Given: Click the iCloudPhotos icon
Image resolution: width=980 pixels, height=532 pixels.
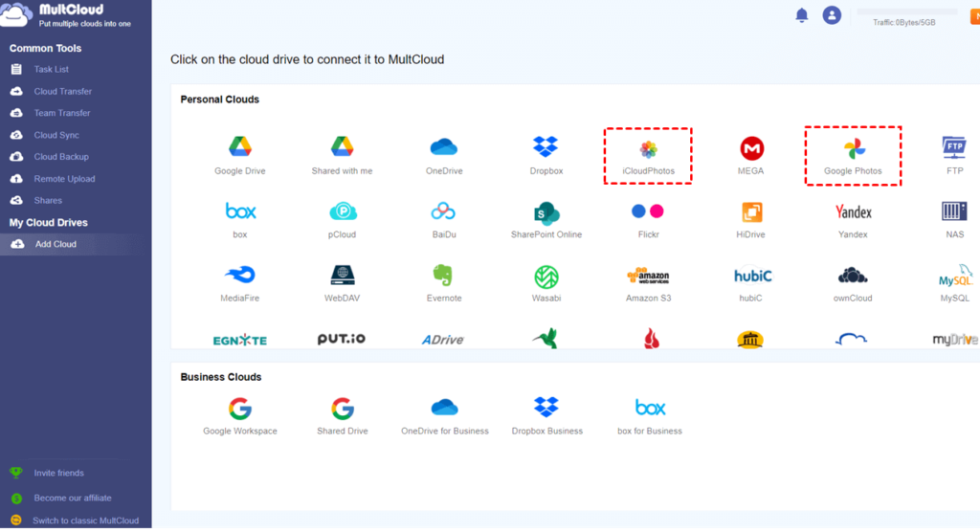Looking at the screenshot, I should (x=648, y=149).
